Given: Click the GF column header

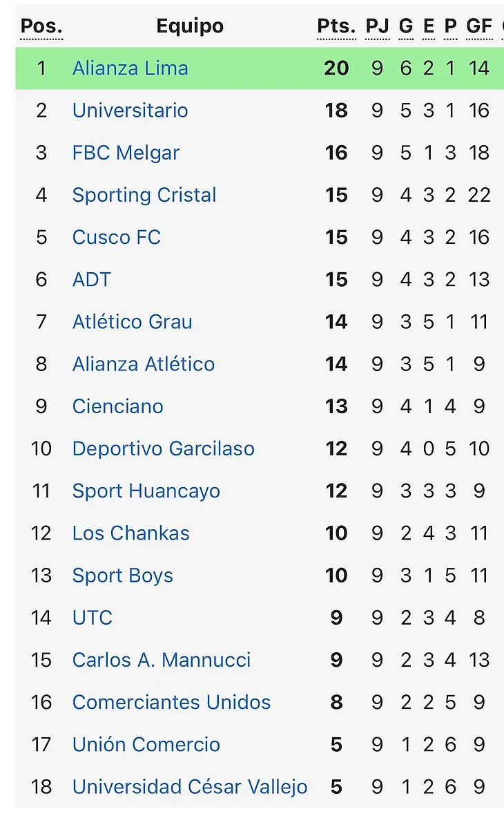Looking at the screenshot, I should pyautogui.click(x=478, y=26).
